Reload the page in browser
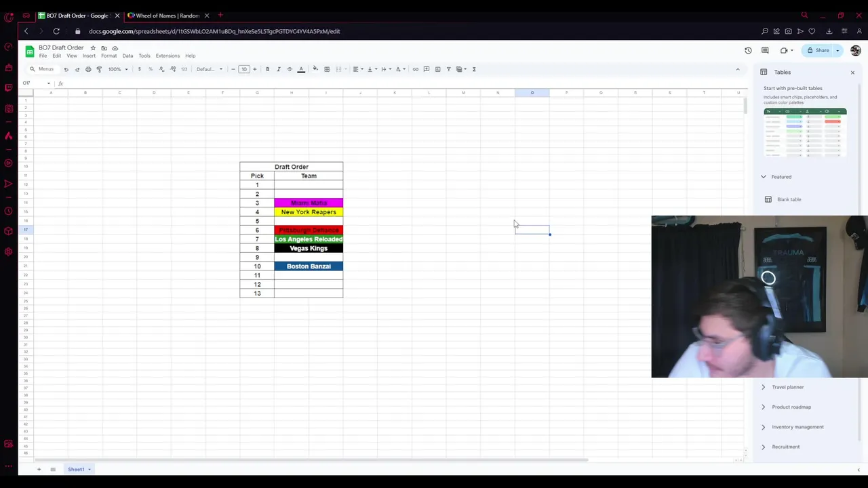Image resolution: width=868 pixels, height=488 pixels. coord(56,31)
